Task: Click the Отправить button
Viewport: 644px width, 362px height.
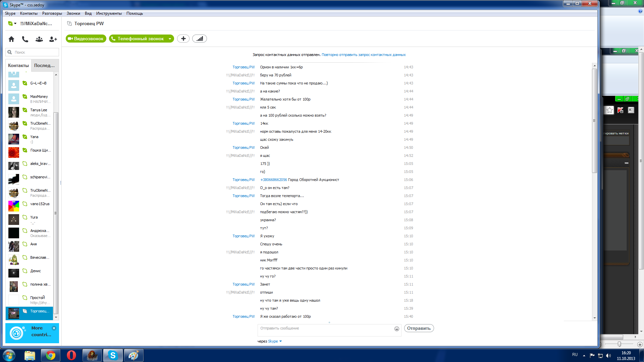Action: coord(419,328)
